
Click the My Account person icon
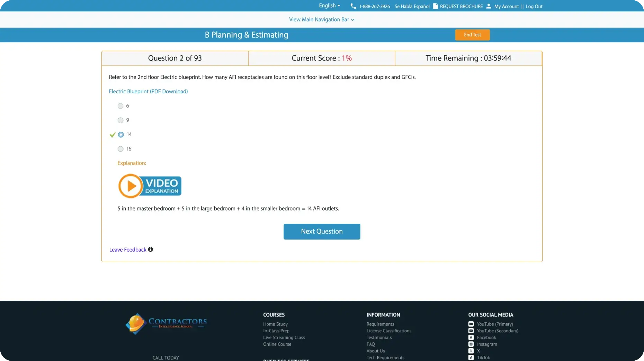point(489,6)
